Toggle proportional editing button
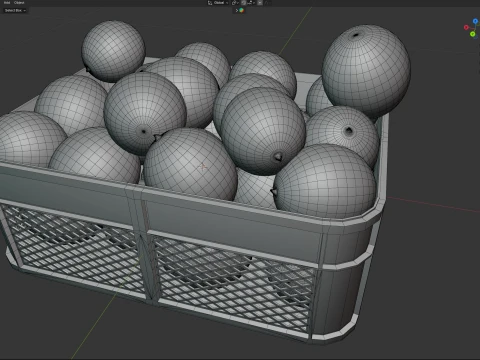480x360 pixels. tap(260, 3)
